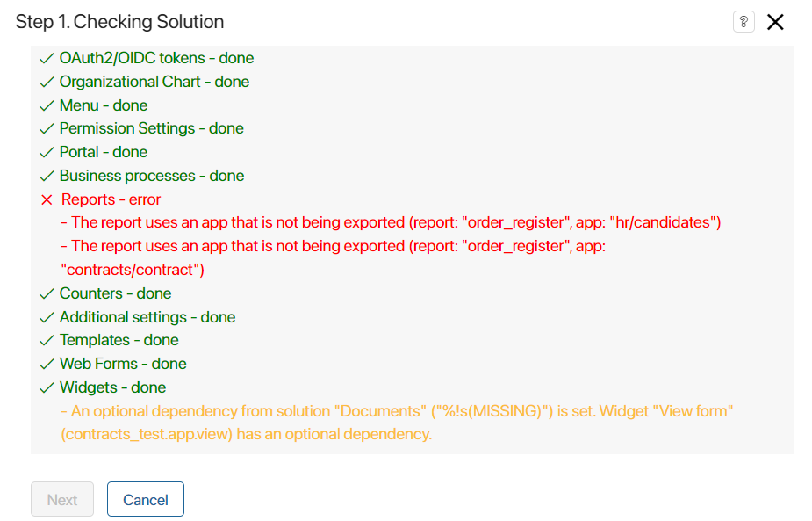
Task: Click the checkmark beside OAuth2/OIDC tokens
Action: (x=47, y=58)
